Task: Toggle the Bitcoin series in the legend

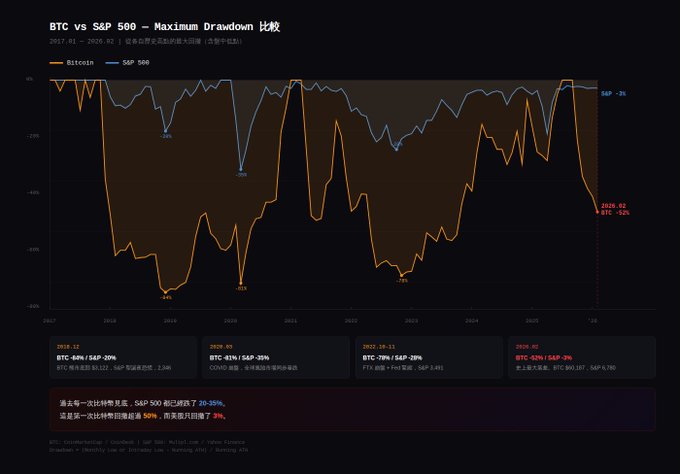Action: click(80, 62)
